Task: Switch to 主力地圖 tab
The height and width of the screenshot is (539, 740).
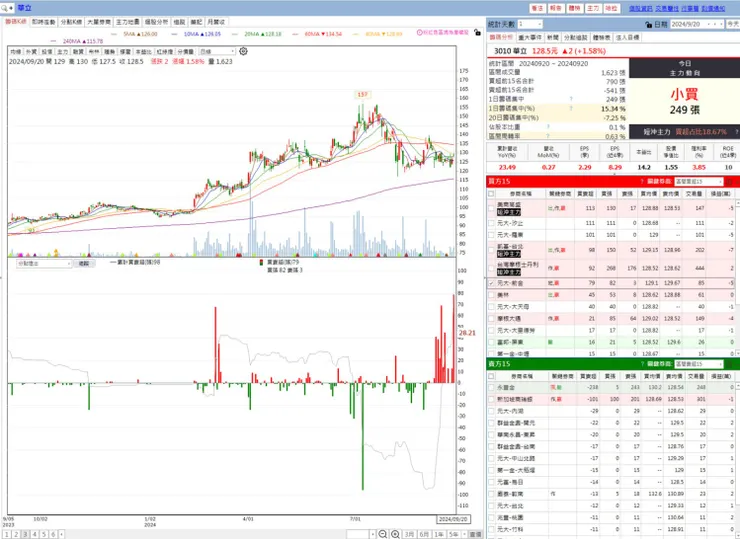Action: tap(127, 22)
